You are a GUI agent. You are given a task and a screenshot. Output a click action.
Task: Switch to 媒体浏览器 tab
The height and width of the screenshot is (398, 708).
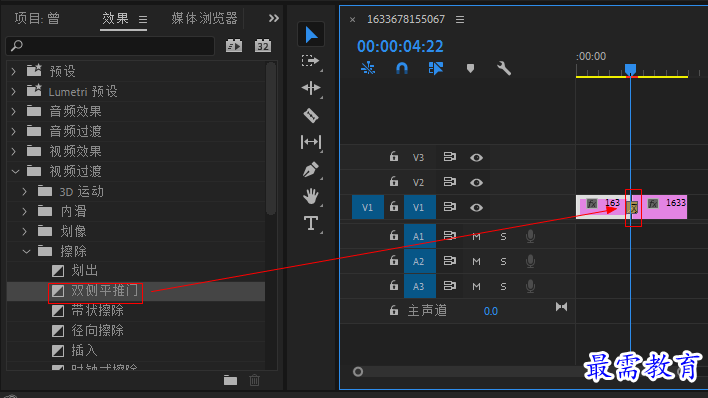point(204,18)
